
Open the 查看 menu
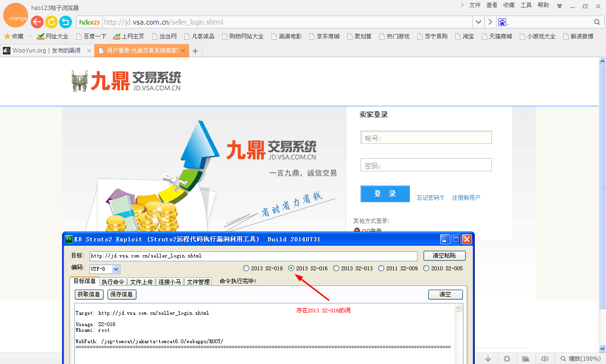coord(492,5)
